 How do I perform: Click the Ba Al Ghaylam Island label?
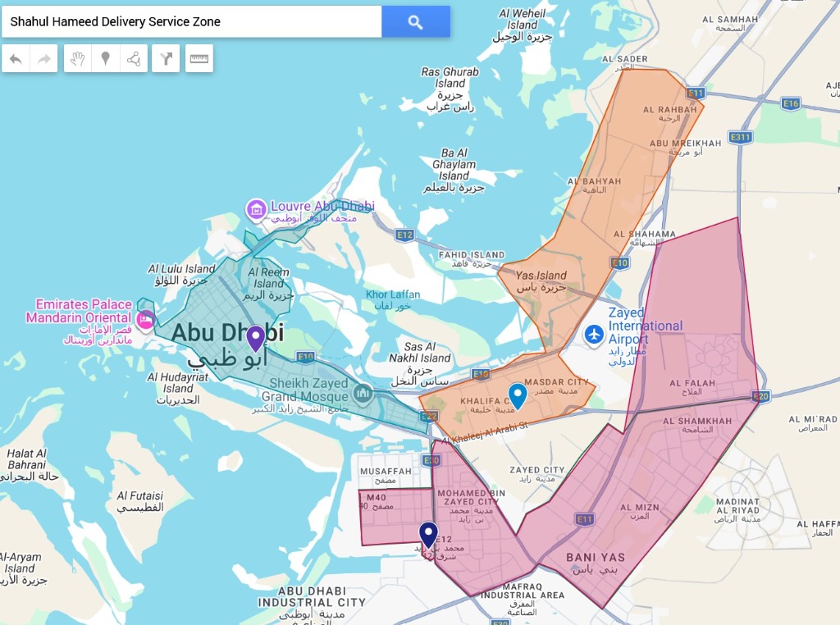coord(454,164)
